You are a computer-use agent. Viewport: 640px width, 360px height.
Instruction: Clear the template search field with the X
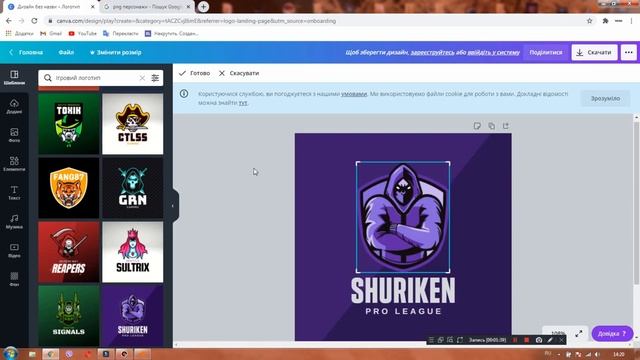pyautogui.click(x=142, y=78)
